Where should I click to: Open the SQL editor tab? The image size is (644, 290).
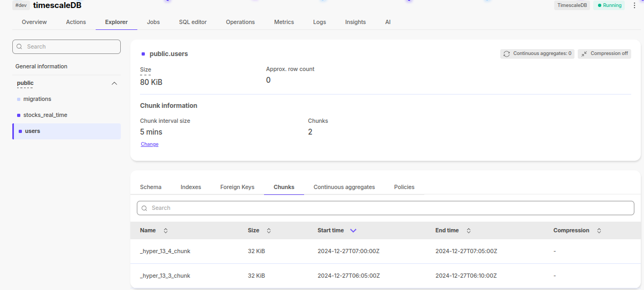coord(193,22)
